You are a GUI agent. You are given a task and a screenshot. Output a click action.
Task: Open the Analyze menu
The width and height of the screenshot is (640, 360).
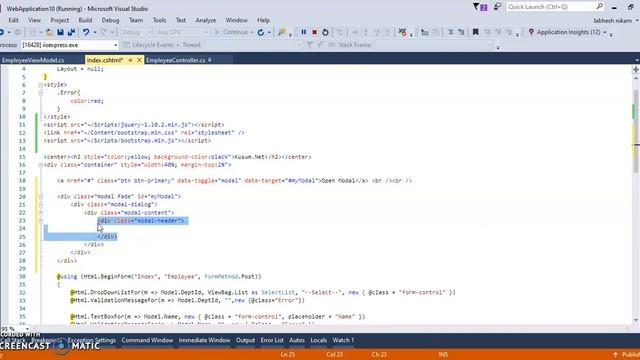coord(206,20)
